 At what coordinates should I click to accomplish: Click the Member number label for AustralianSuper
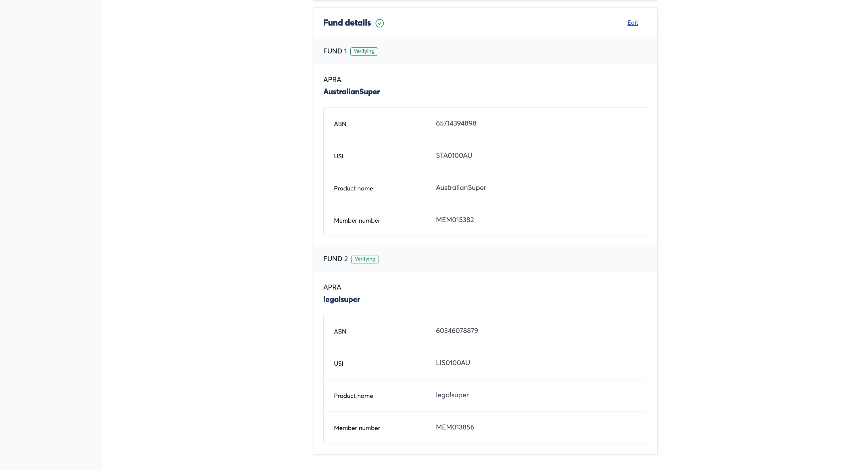pyautogui.click(x=357, y=221)
